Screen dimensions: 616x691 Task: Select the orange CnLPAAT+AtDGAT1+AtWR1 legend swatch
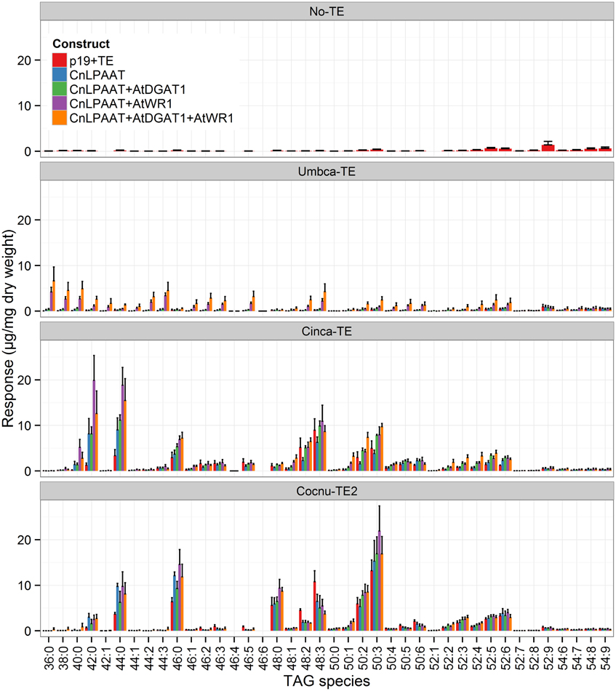click(x=60, y=118)
